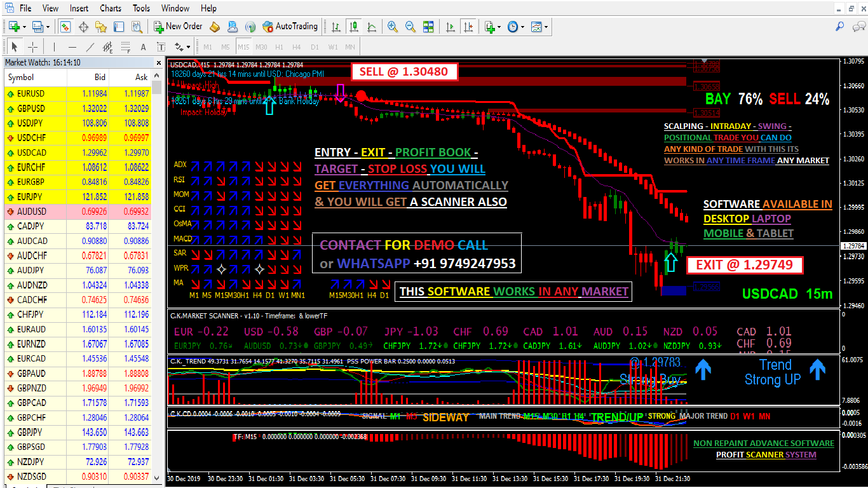The width and height of the screenshot is (868, 488).
Task: Open the MetaEditor book icon
Action: click(x=215, y=27)
